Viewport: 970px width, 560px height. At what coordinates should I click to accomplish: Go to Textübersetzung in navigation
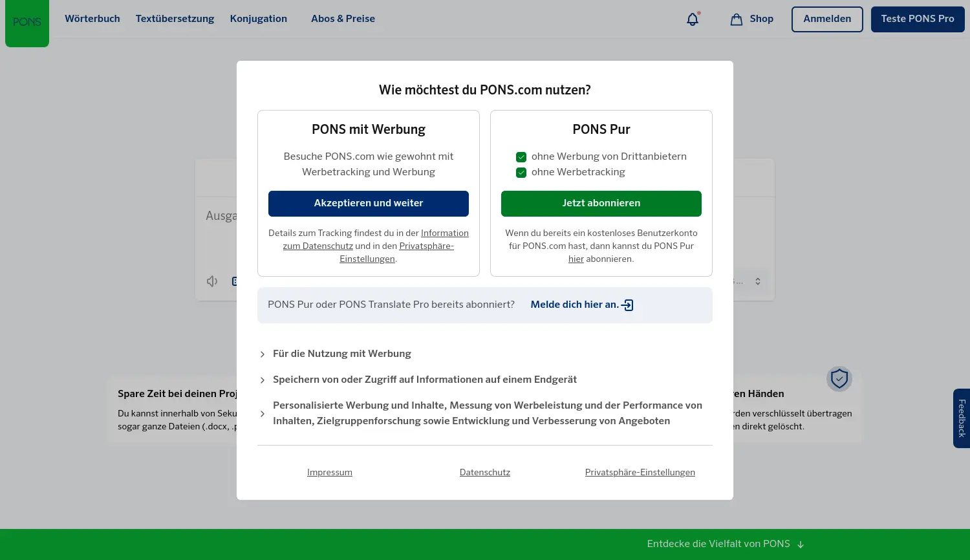pyautogui.click(x=175, y=19)
